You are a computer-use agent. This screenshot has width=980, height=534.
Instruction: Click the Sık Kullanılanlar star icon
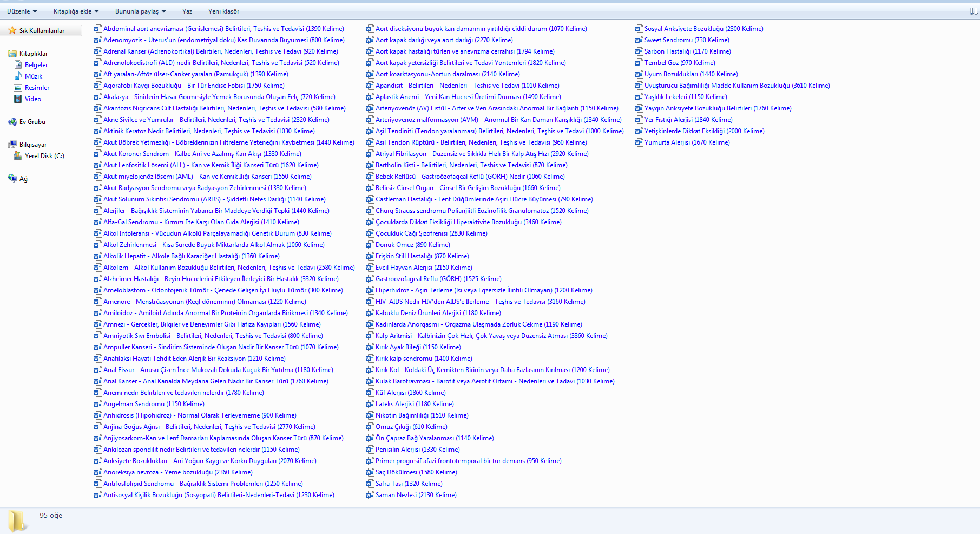click(12, 30)
